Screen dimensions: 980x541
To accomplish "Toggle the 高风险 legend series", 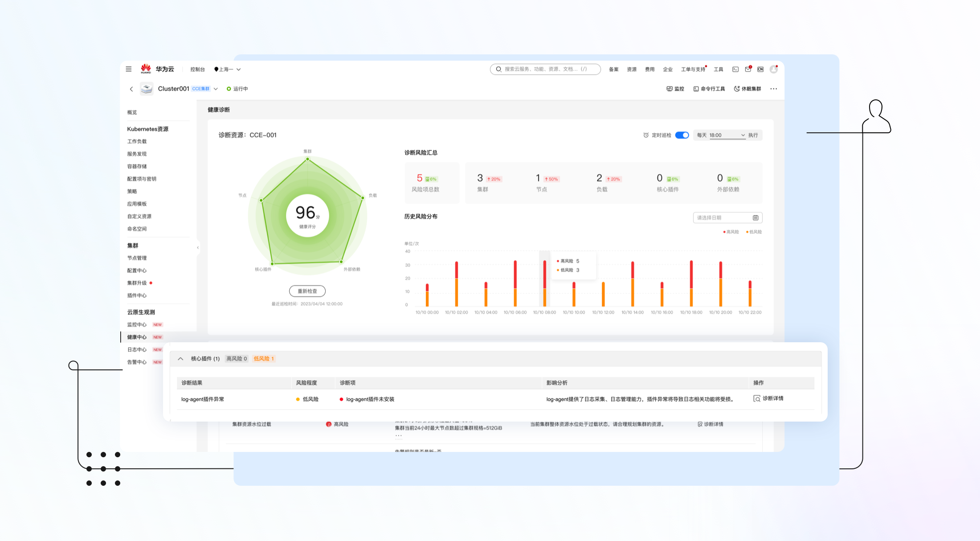I will 731,232.
